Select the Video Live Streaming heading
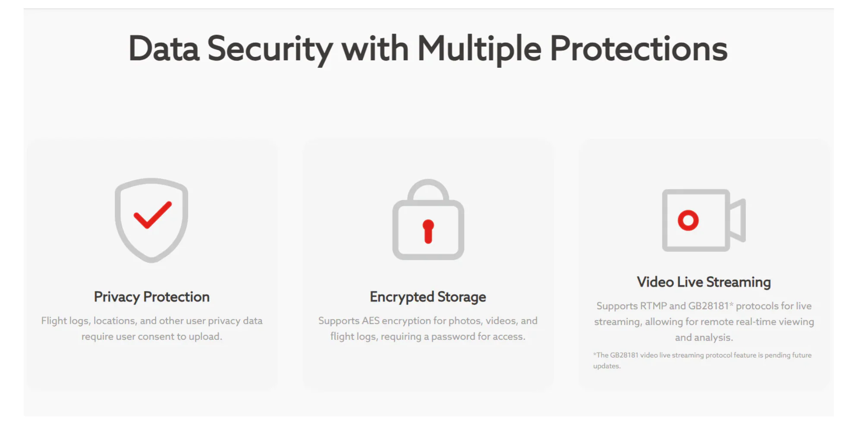This screenshot has height=426, width=868. 704,282
